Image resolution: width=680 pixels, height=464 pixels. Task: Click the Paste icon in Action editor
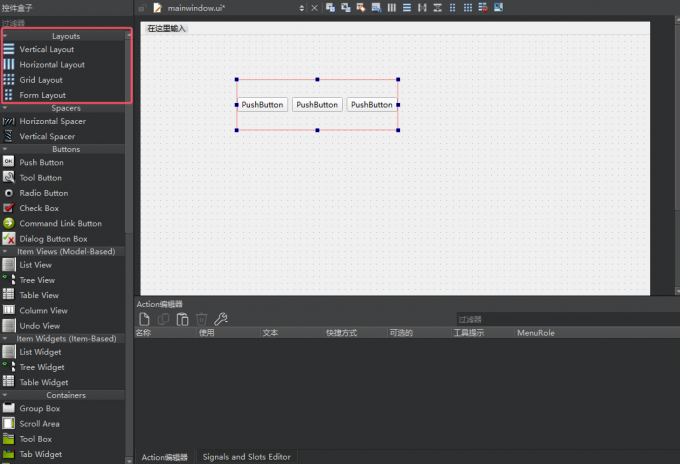182,319
